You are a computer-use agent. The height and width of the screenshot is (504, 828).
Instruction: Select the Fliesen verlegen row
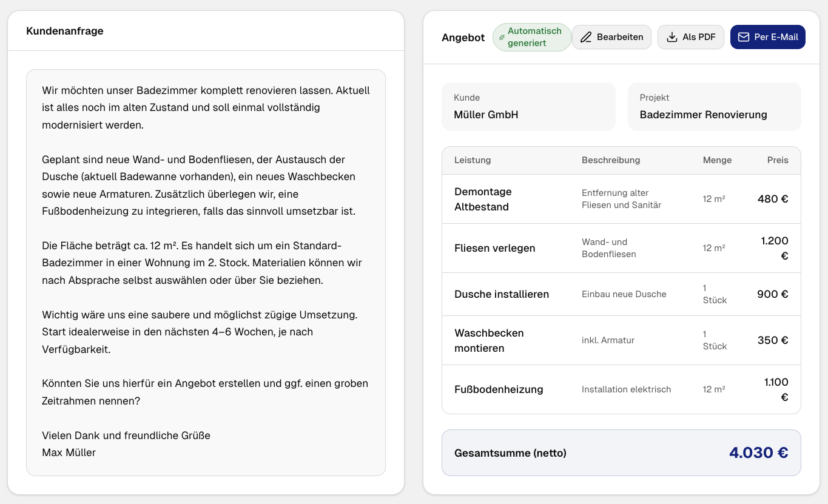coord(621,247)
